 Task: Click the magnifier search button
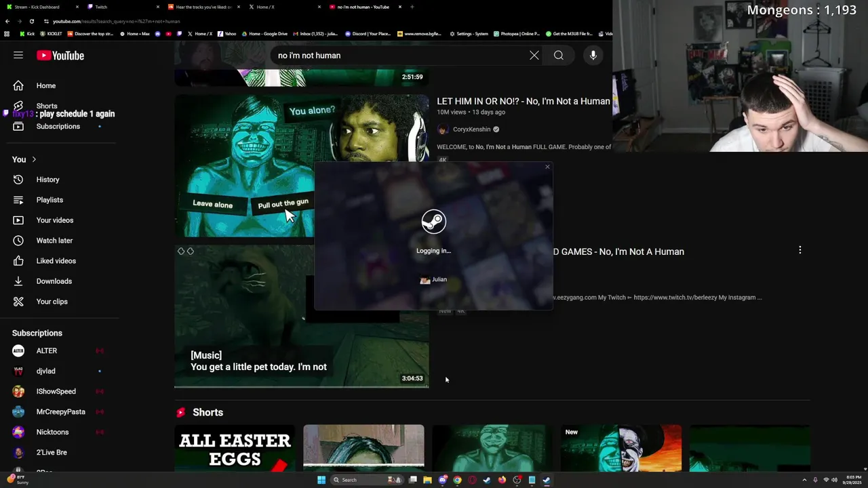(559, 56)
